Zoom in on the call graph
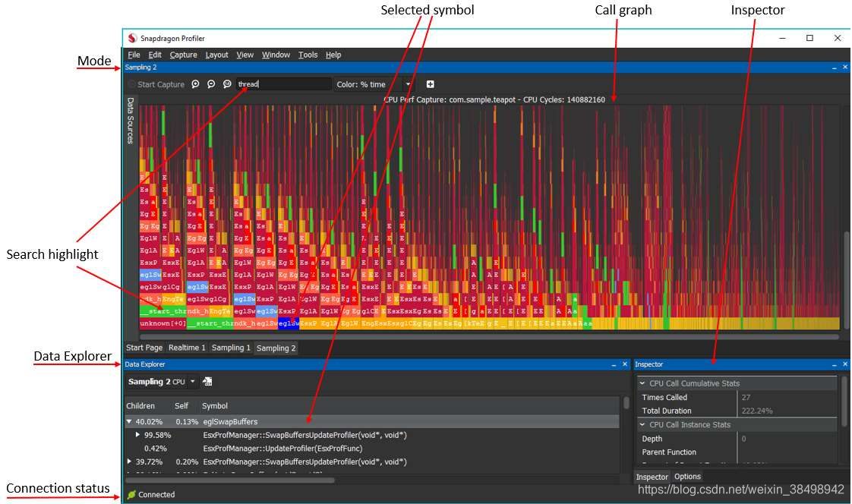 196,84
